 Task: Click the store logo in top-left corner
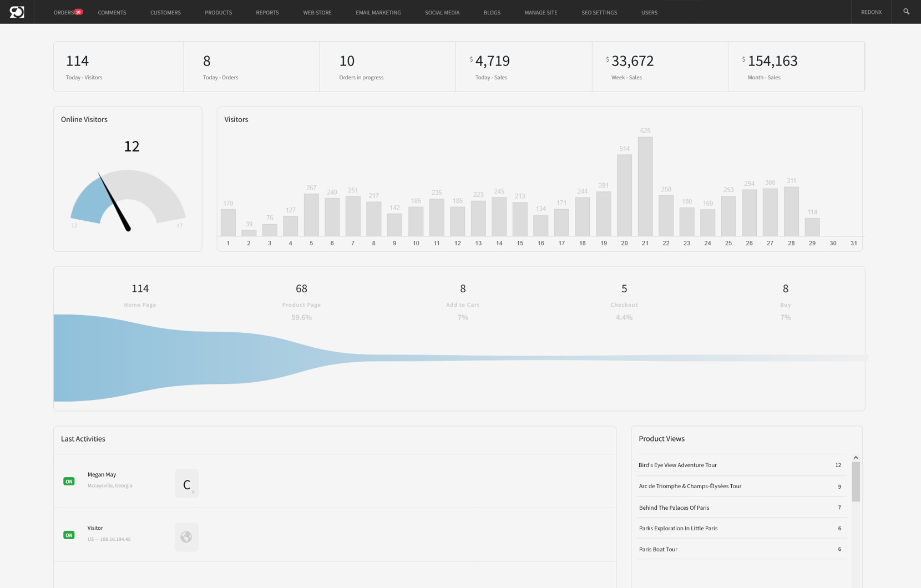[18, 12]
